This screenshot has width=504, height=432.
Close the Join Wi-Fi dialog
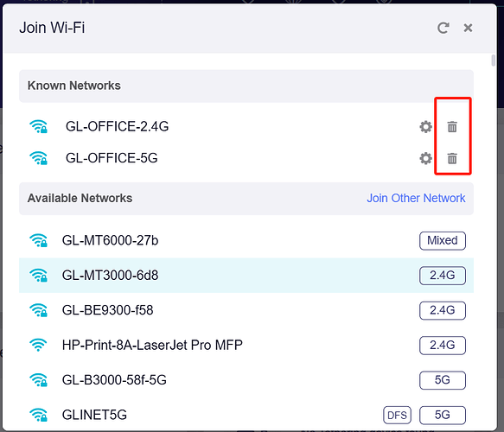pos(468,28)
